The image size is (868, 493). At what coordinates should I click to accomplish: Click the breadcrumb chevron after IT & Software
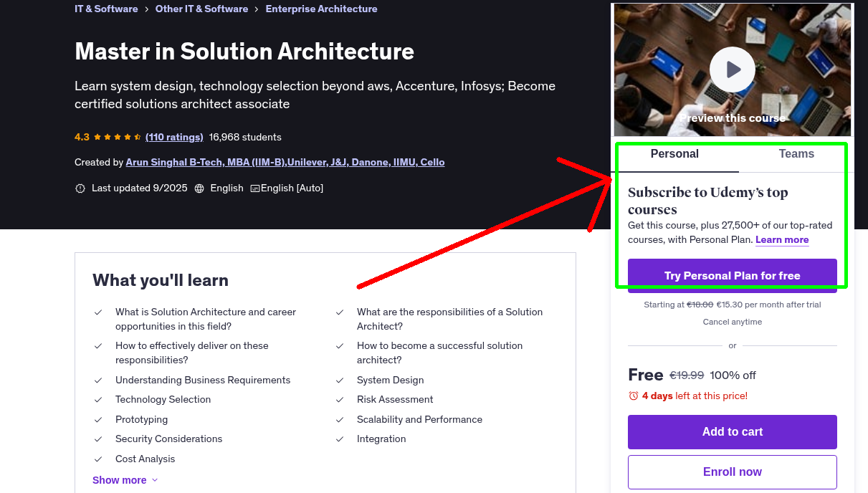coord(147,9)
